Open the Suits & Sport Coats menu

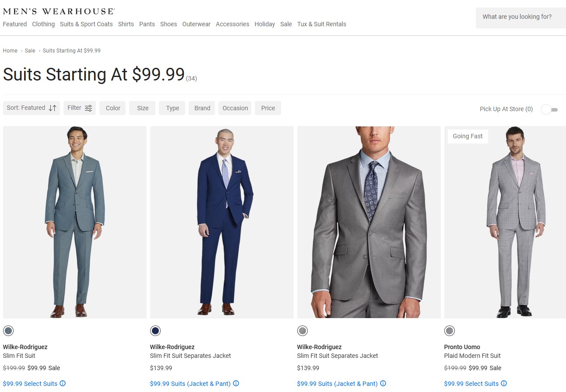tap(86, 24)
